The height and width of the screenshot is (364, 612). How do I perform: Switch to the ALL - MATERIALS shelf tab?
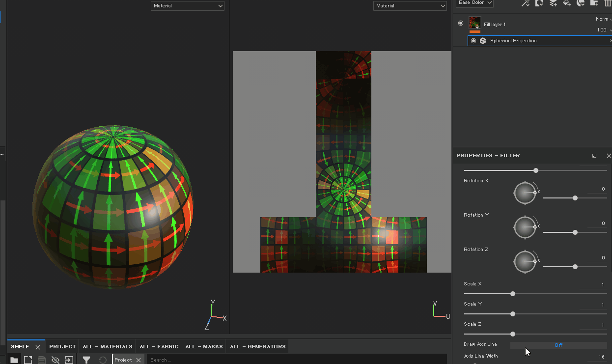click(x=107, y=346)
